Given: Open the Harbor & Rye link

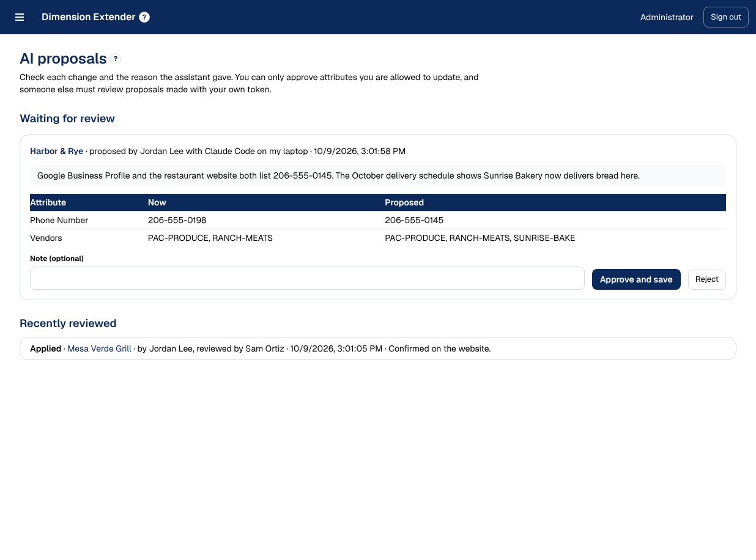Looking at the screenshot, I should pos(56,151).
